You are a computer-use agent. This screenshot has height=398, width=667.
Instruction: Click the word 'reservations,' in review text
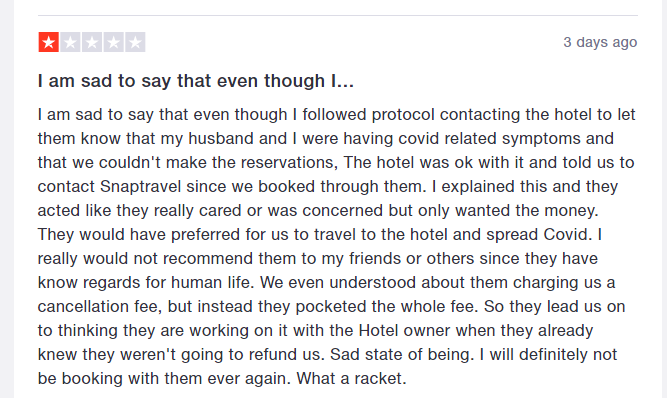(x=289, y=162)
